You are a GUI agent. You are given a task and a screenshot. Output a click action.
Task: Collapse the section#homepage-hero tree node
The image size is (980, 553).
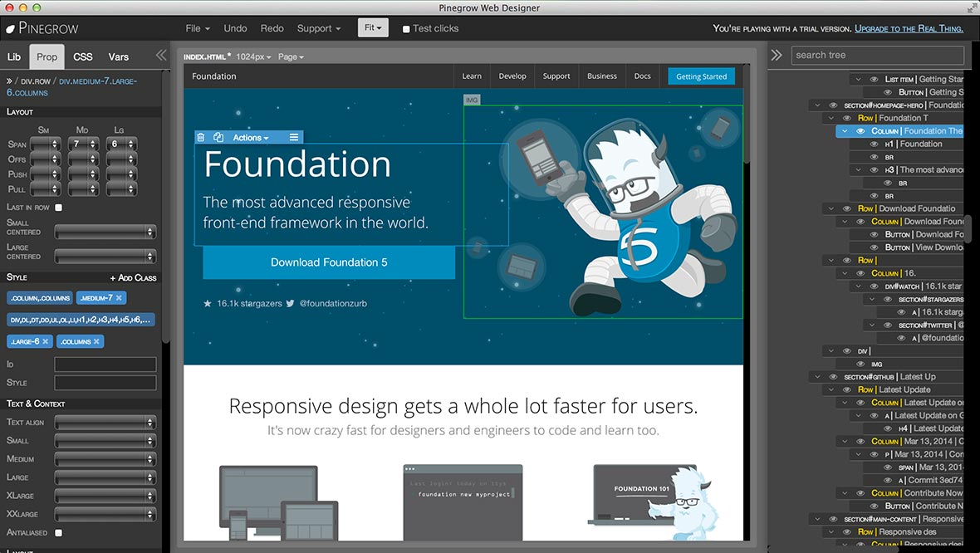[817, 105]
